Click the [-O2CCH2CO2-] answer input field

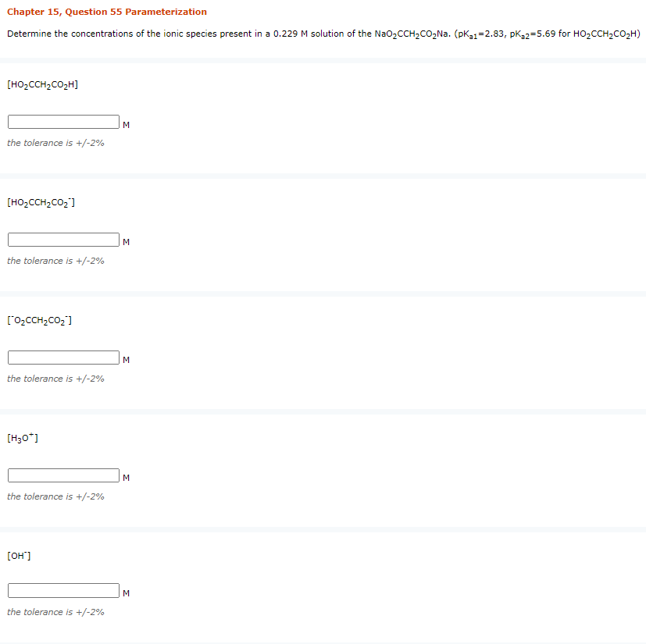(x=62, y=357)
